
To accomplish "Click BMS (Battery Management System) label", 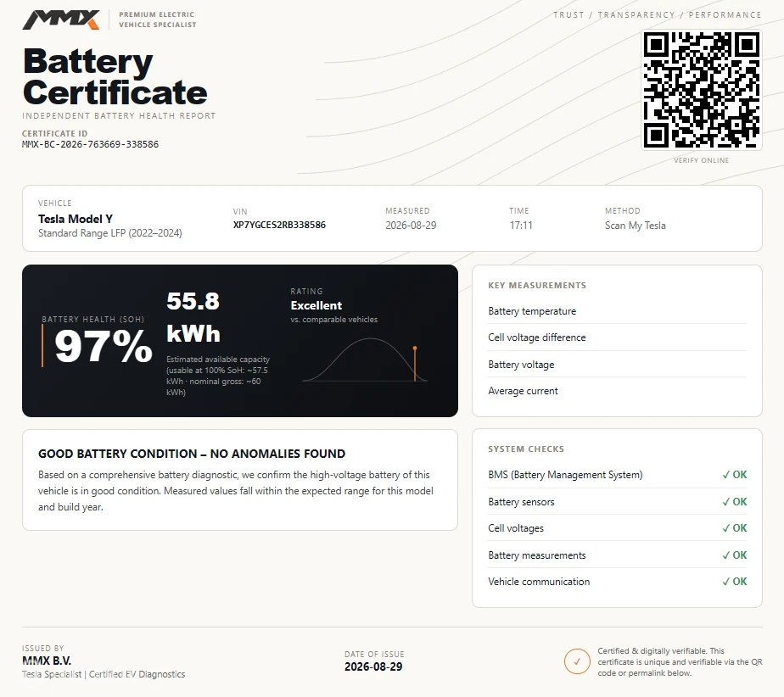I will [565, 475].
